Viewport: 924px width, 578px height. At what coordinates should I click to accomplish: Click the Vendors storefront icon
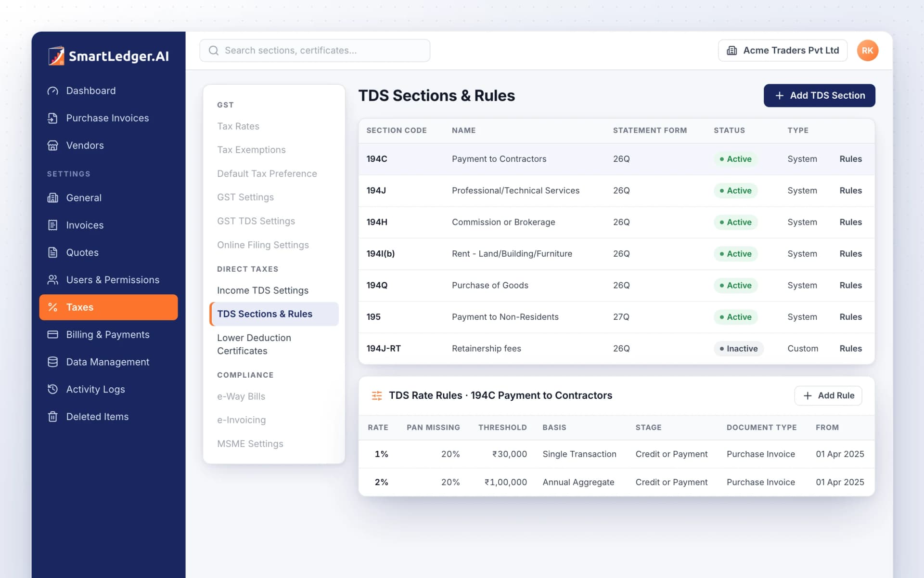(x=53, y=145)
